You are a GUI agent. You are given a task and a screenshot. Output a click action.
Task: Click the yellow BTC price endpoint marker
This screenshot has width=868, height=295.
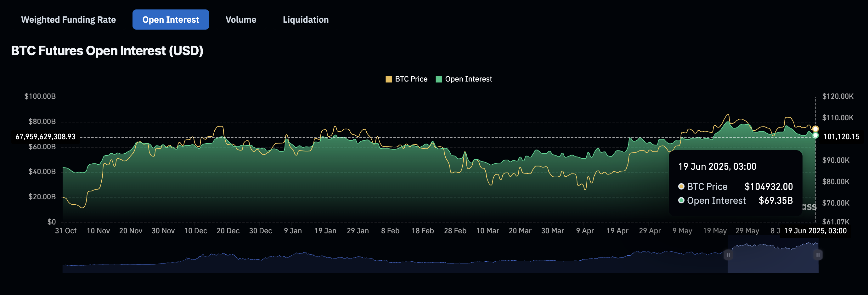(815, 129)
